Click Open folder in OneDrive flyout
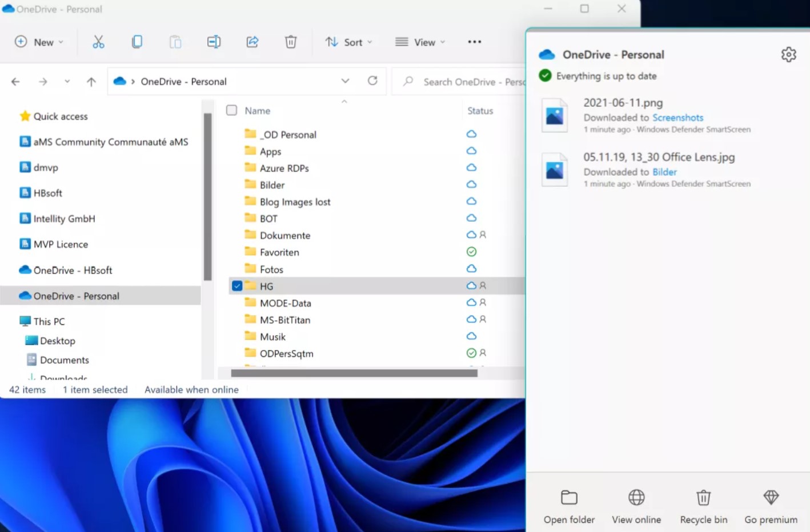The height and width of the screenshot is (532, 810). [569, 507]
